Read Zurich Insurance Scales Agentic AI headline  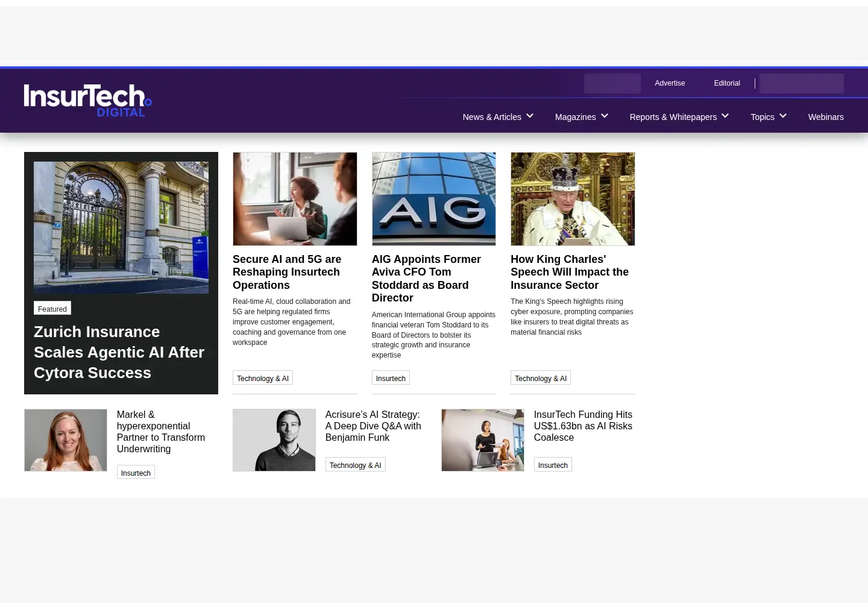point(119,352)
